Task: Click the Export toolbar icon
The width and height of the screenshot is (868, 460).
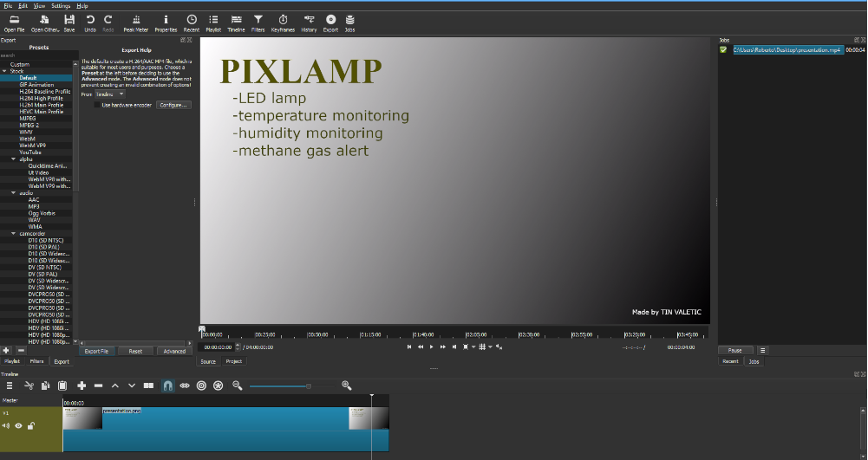Action: [330, 23]
